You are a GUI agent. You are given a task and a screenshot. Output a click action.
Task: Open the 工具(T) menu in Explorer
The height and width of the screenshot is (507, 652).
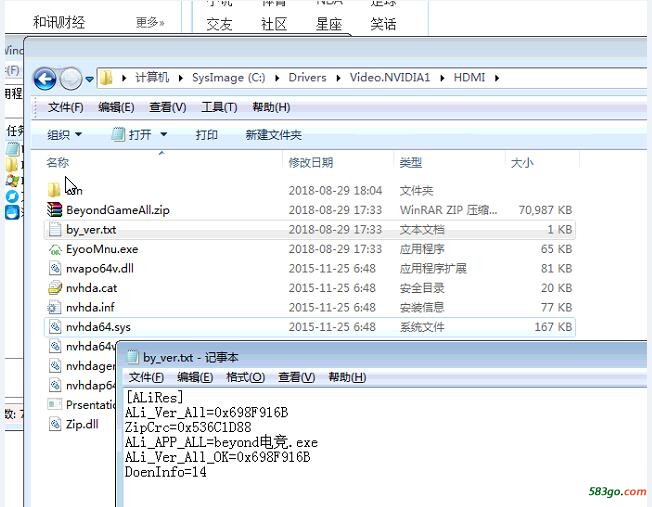[x=219, y=107]
